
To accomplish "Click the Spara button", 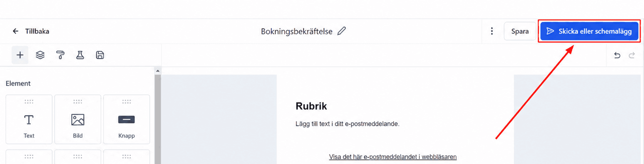I will (x=520, y=31).
